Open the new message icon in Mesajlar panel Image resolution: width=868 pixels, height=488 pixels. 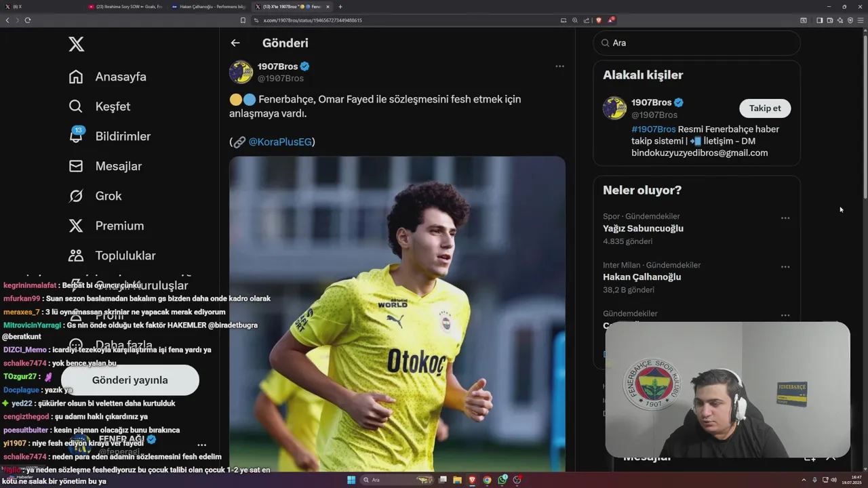tap(810, 458)
